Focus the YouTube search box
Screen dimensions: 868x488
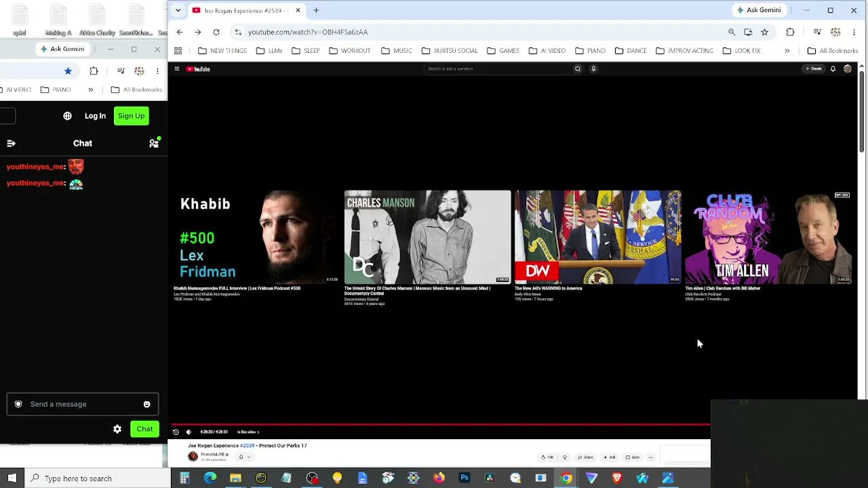point(498,68)
